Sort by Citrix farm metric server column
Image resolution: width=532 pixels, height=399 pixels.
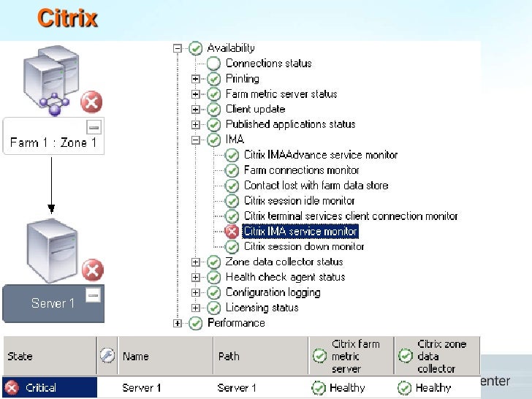351,356
